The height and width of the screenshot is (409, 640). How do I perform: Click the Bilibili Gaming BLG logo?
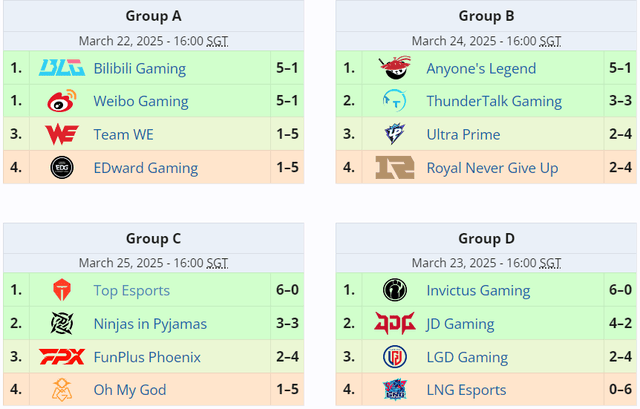coord(62,68)
